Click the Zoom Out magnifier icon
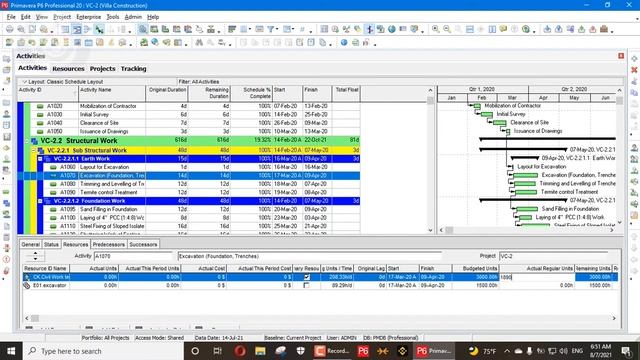The height and width of the screenshot is (360, 640). 447,29
